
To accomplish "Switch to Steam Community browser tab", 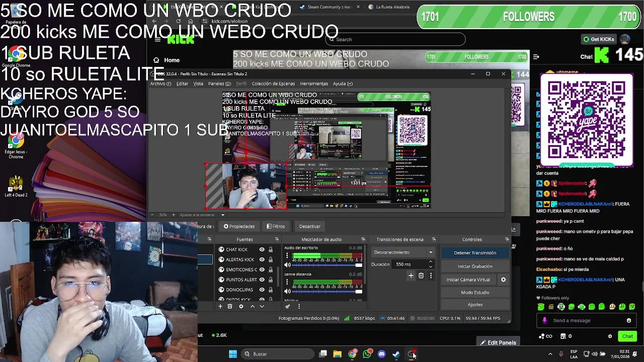I will click(330, 7).
